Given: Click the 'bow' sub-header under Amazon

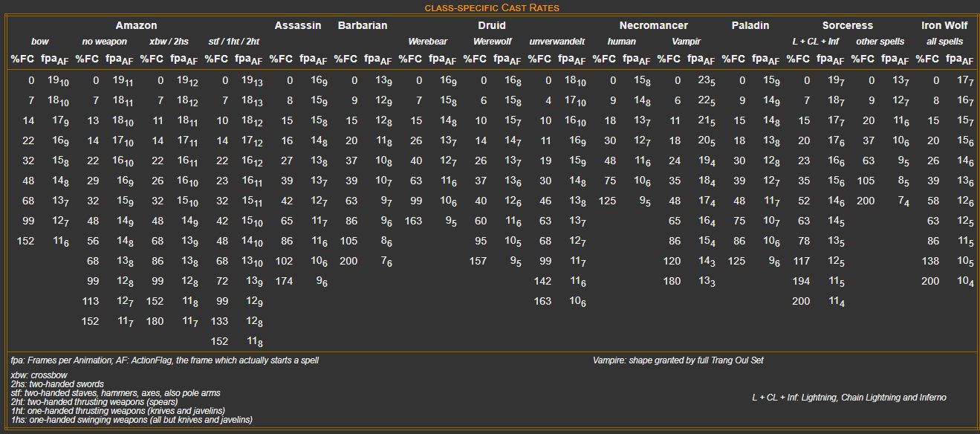Looking at the screenshot, I should click(x=39, y=42).
